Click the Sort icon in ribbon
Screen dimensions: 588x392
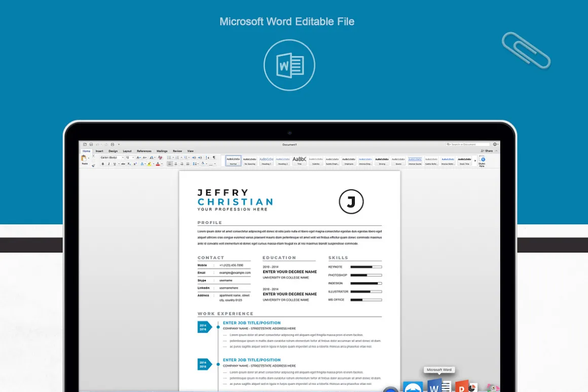tap(207, 158)
